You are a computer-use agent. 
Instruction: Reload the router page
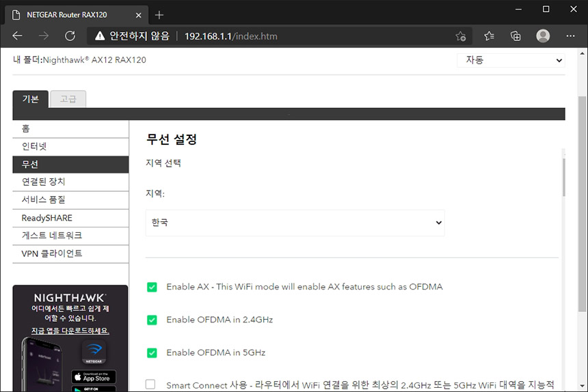70,36
